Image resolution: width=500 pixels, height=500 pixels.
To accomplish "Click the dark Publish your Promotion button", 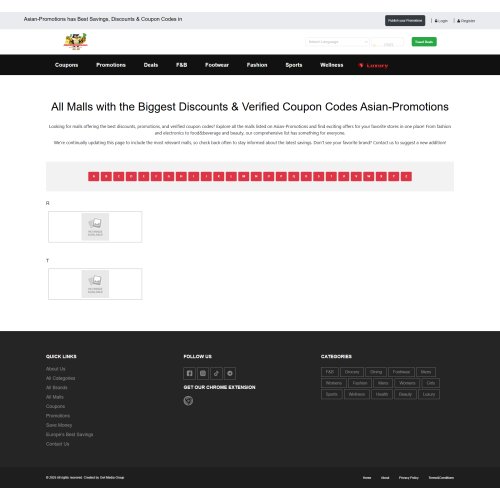I will (x=405, y=21).
